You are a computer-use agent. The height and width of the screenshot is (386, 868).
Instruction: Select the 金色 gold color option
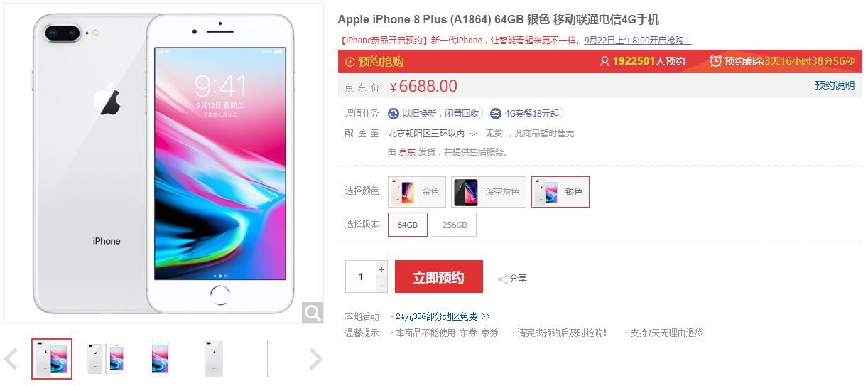tap(417, 192)
